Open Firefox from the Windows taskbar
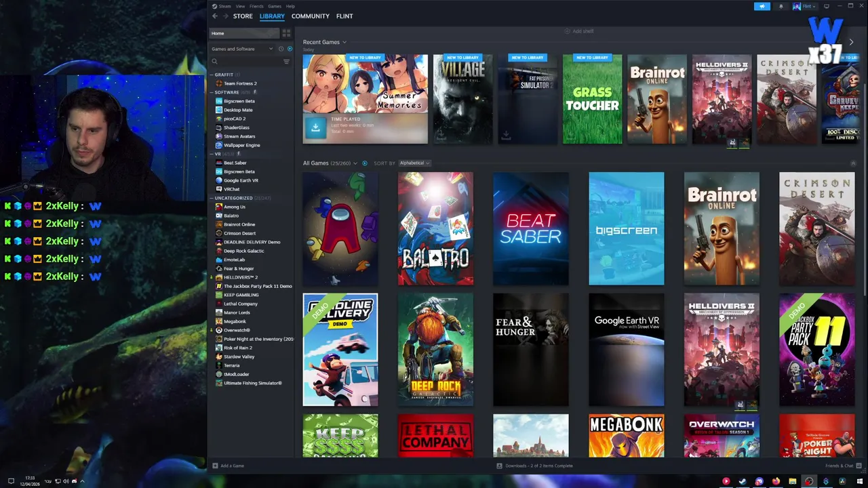Image resolution: width=868 pixels, height=488 pixels. (776, 481)
